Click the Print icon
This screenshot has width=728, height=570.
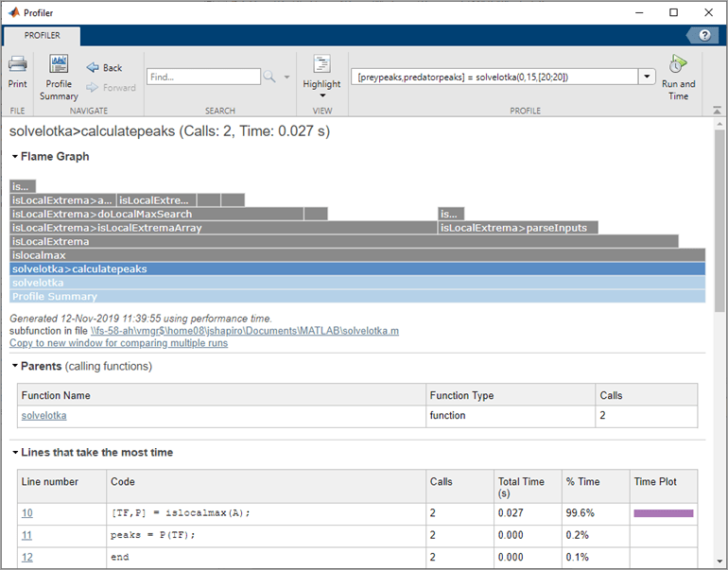18,64
